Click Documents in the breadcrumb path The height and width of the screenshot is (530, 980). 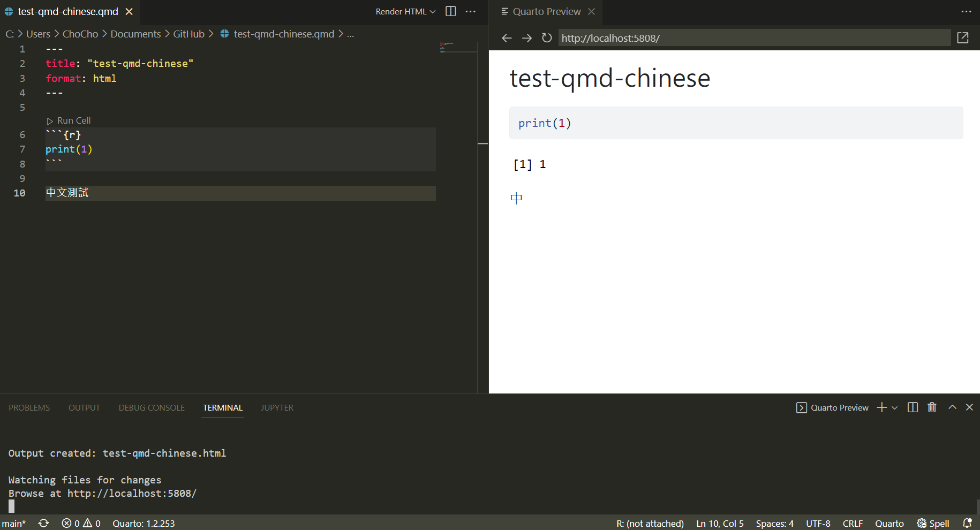[x=135, y=34]
